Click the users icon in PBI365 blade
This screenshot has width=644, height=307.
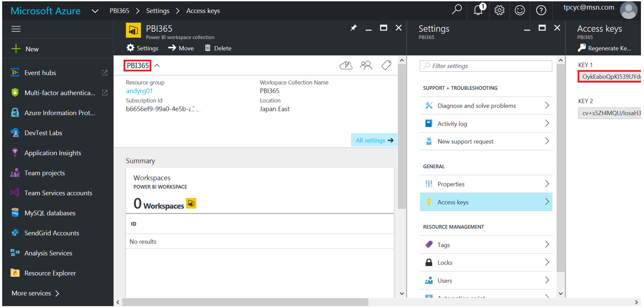(366, 65)
